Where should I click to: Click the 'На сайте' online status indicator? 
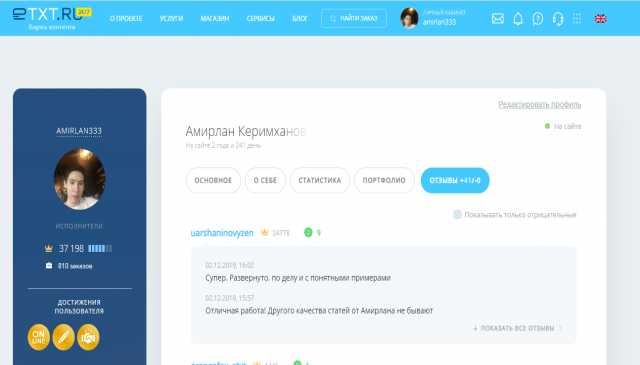[x=563, y=126]
